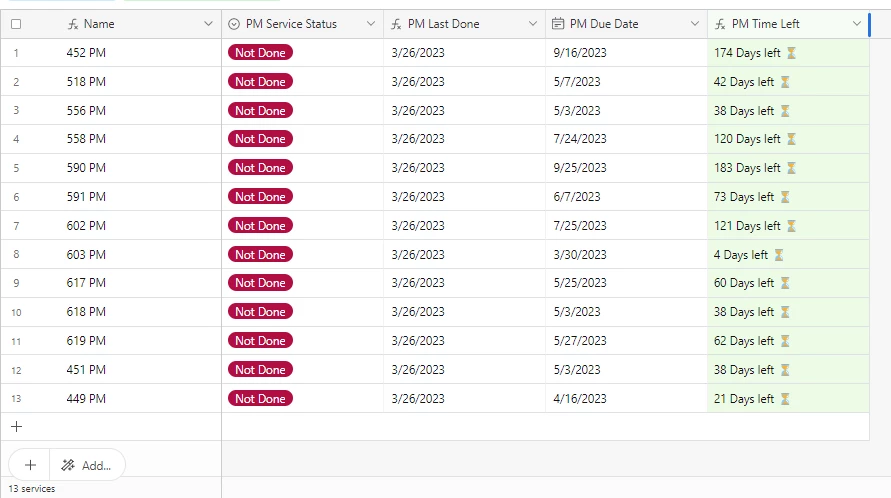Select the cell named 590 PM
Screen dimensions: 891x498
coord(86,168)
